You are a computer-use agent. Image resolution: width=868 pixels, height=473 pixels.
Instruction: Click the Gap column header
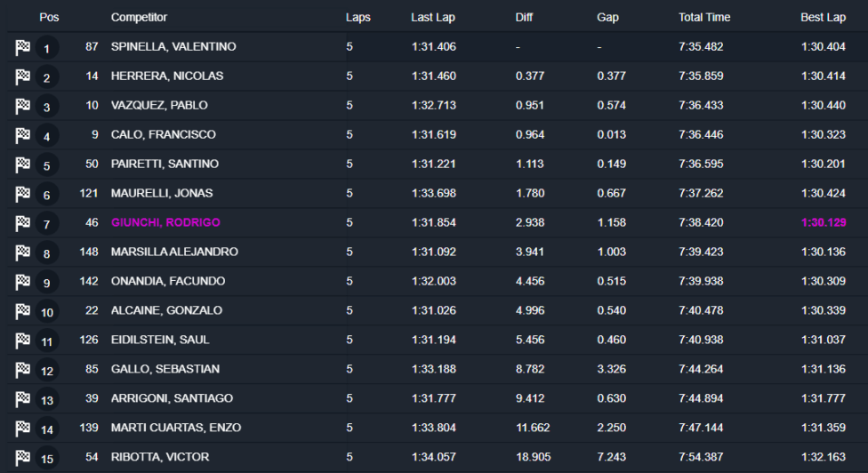(607, 17)
